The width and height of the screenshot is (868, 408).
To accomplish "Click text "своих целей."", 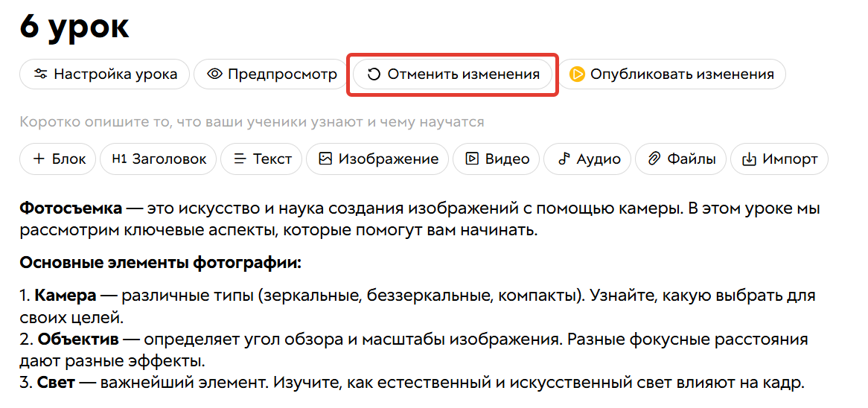I will point(70,319).
